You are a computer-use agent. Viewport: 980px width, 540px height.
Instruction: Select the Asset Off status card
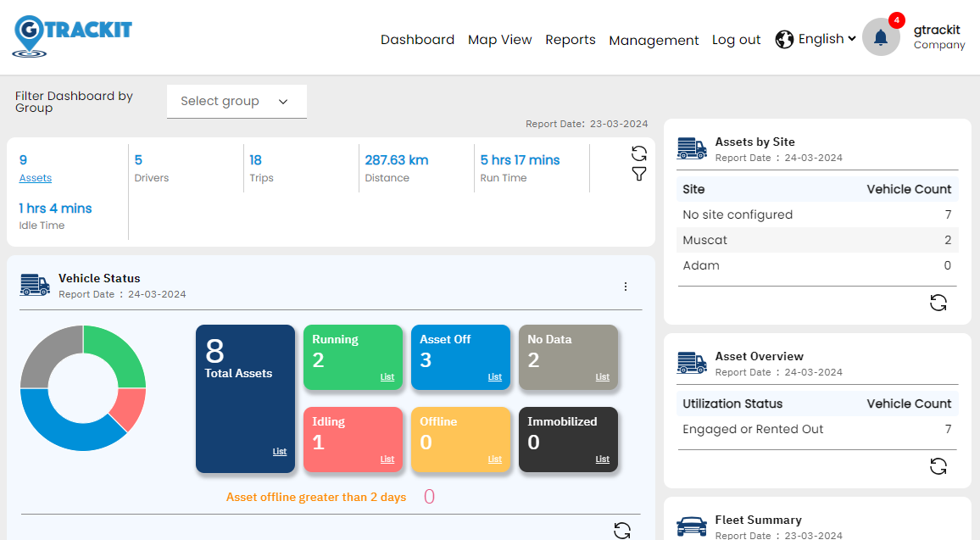(x=460, y=357)
